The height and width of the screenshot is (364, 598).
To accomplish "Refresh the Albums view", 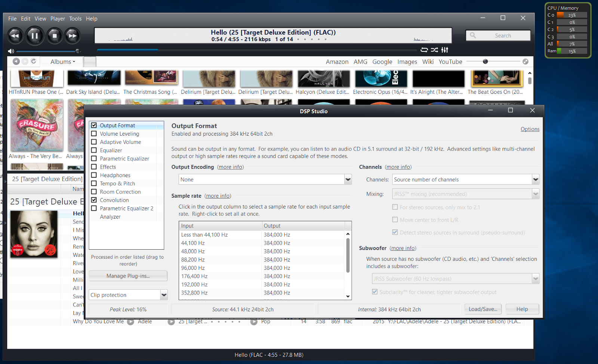I will 33,61.
